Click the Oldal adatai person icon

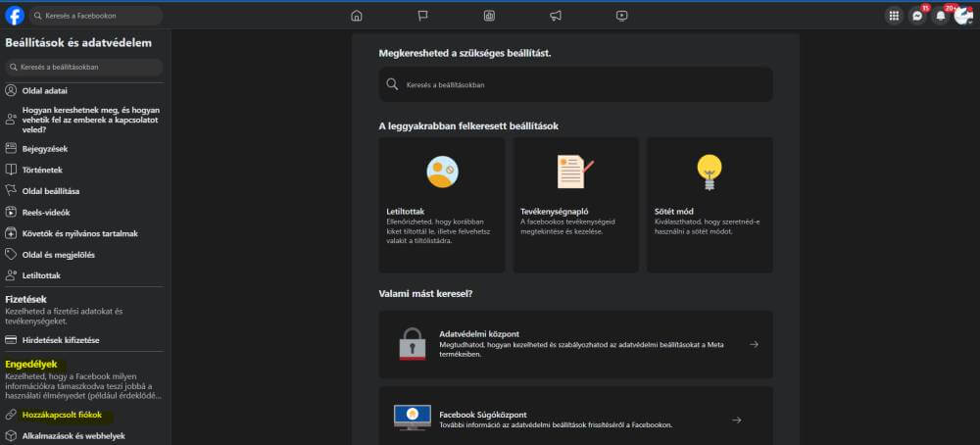(11, 90)
